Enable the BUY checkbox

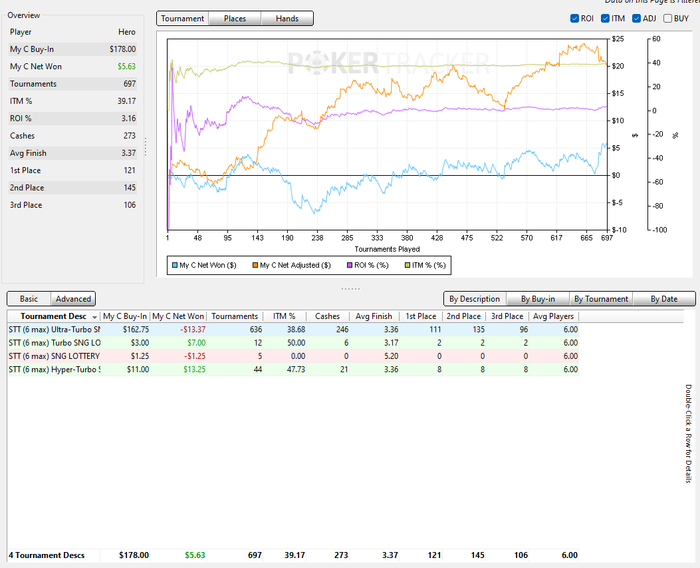pyautogui.click(x=667, y=18)
